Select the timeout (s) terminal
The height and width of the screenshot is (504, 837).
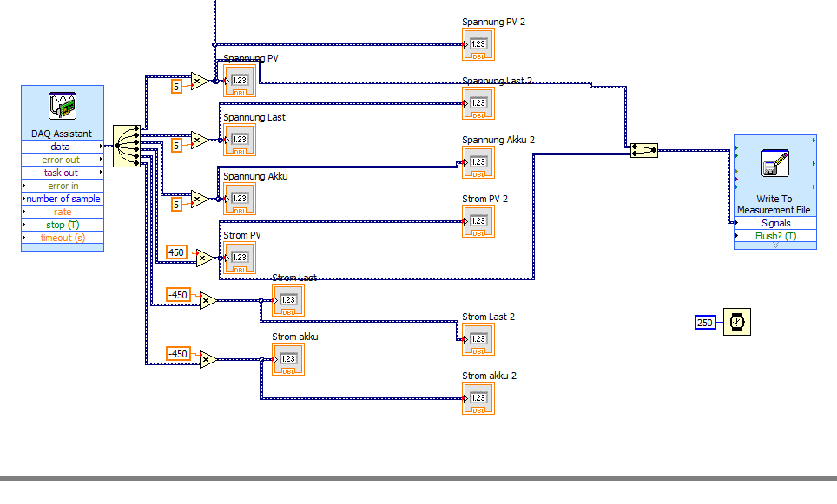point(63,238)
